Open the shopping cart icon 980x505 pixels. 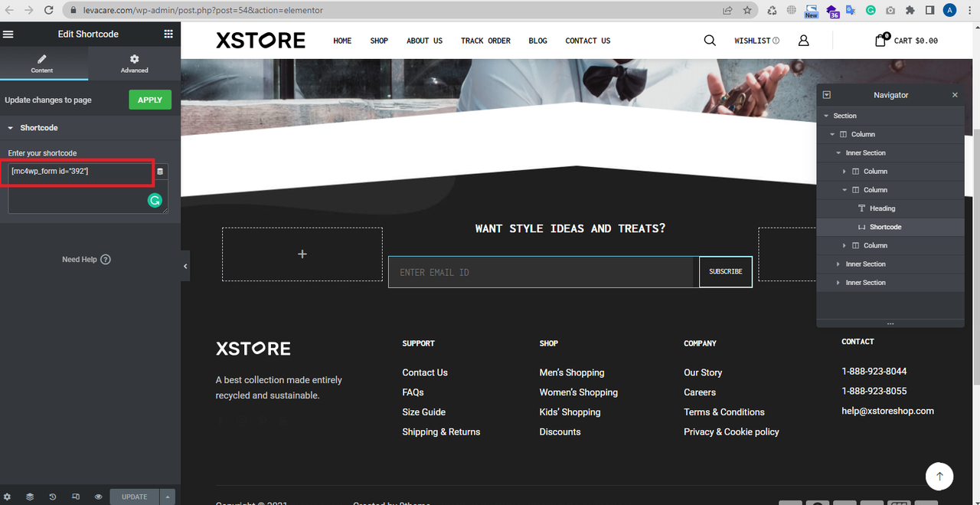click(880, 40)
